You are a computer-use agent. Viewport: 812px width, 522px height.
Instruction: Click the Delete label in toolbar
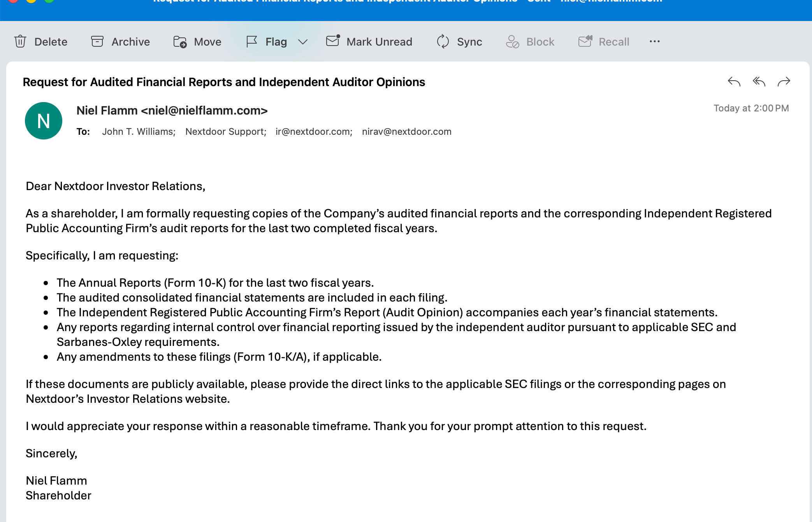51,42
